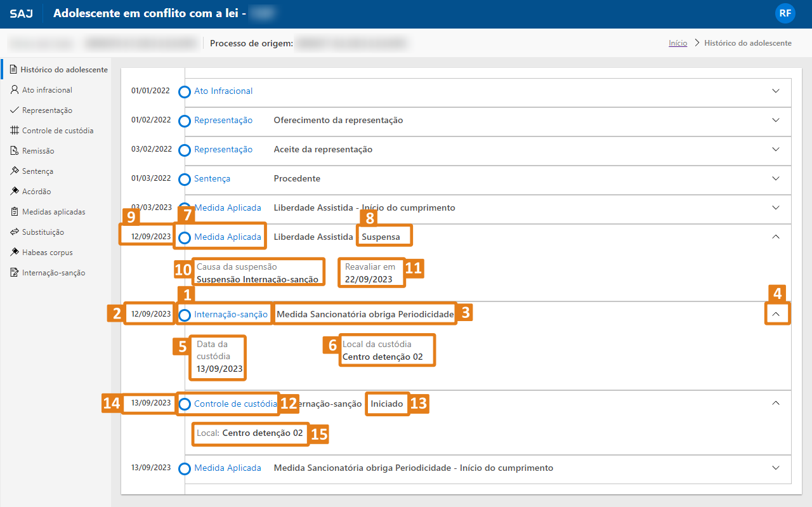Click the Ato infracional person icon in sidebar
Screen dimensions: 812x507
click(x=15, y=90)
